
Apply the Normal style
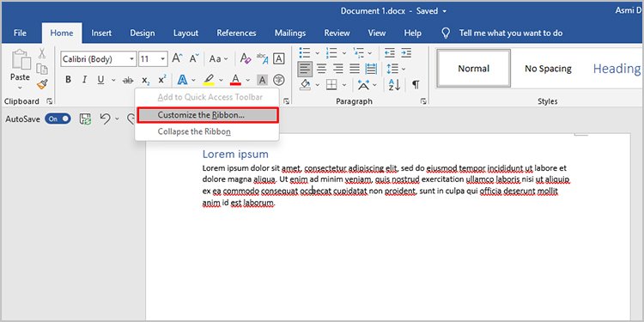[x=473, y=69]
